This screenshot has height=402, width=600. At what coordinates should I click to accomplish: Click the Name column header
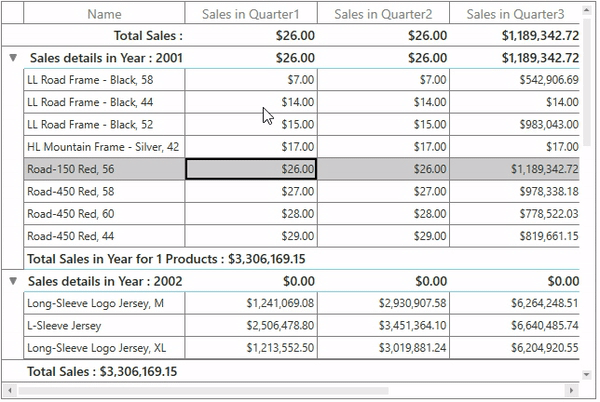104,14
